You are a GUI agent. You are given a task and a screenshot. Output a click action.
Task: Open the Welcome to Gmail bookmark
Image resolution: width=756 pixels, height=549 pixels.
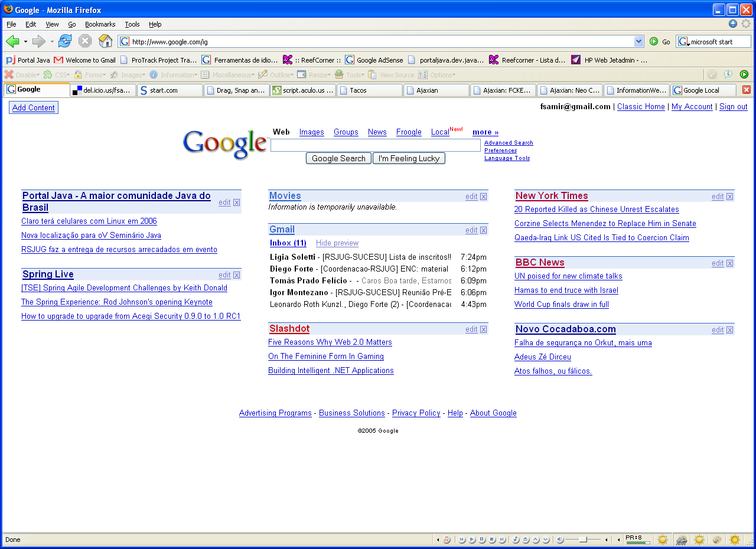click(84, 60)
